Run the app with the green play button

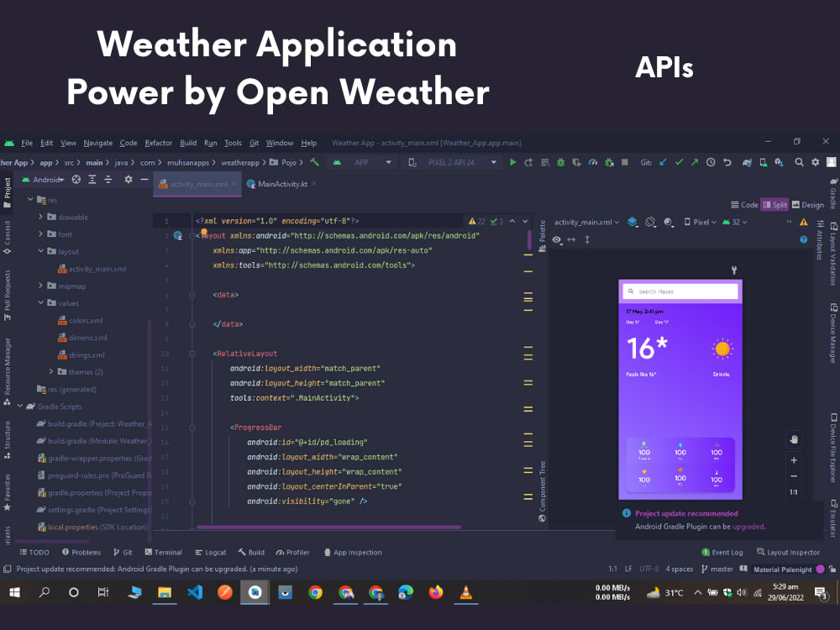click(x=513, y=160)
